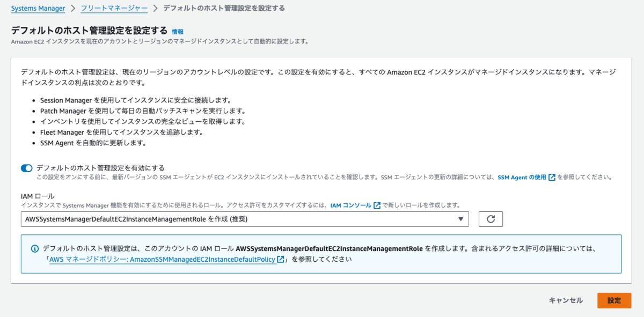Open the Systems Manager breadcrumb link
This screenshot has height=317, width=644.
click(38, 9)
